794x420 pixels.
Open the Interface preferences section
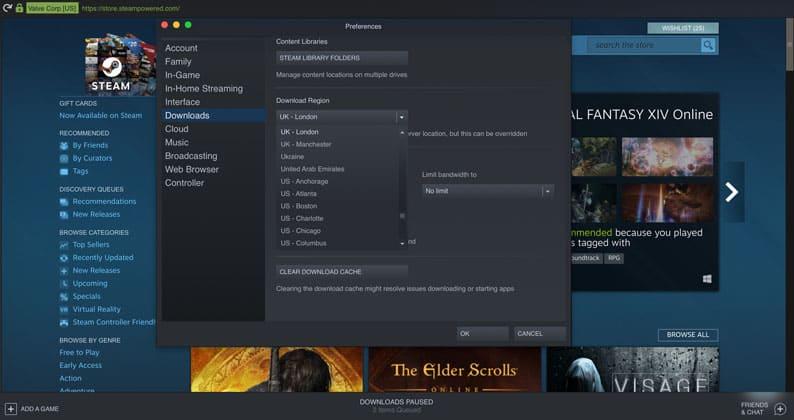point(182,102)
